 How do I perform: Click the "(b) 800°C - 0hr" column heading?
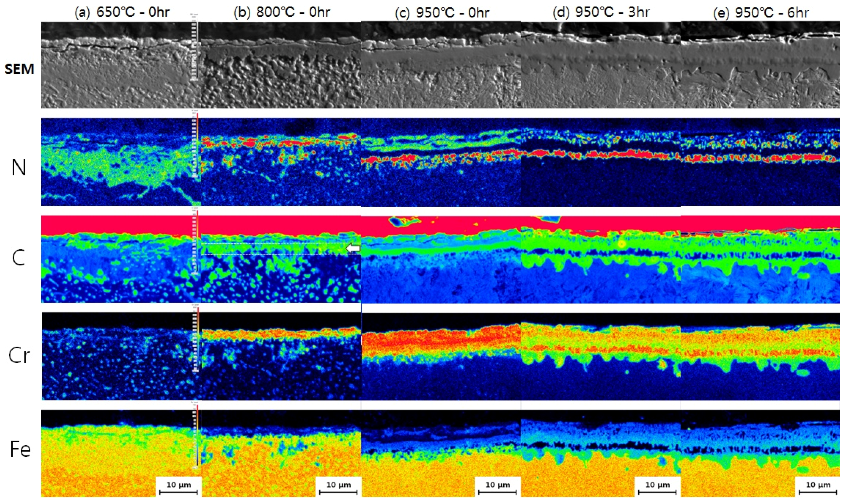pos(282,12)
